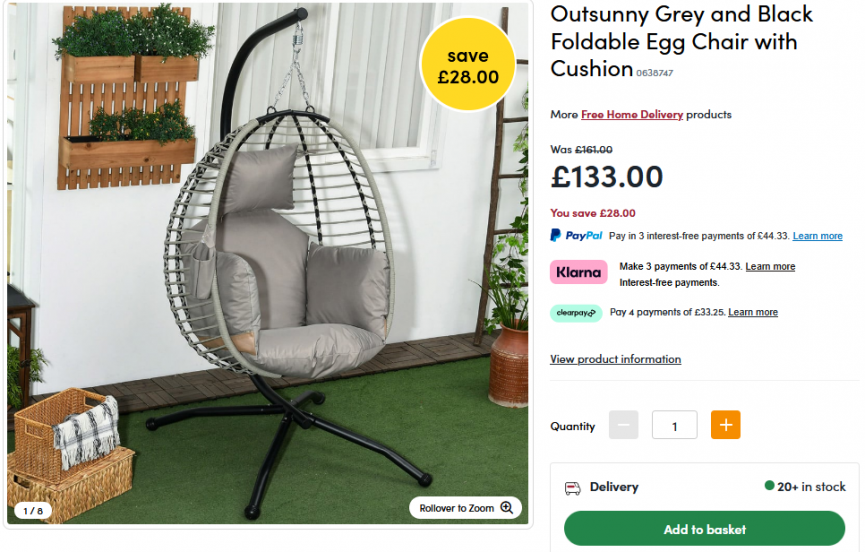Click the Rollover to Zoom magnifier icon

[506, 507]
